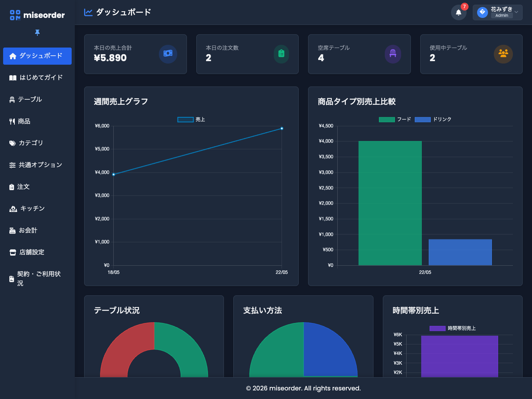Click the dashboard chart icon in the header
532x399 pixels.
tap(88, 12)
